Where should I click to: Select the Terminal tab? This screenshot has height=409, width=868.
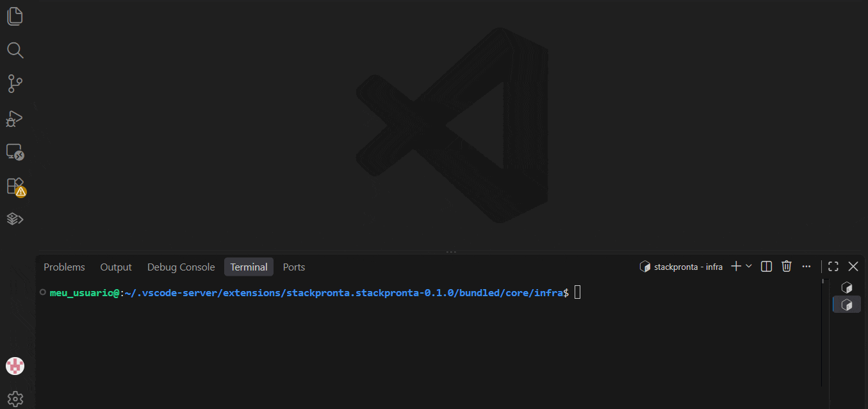249,267
